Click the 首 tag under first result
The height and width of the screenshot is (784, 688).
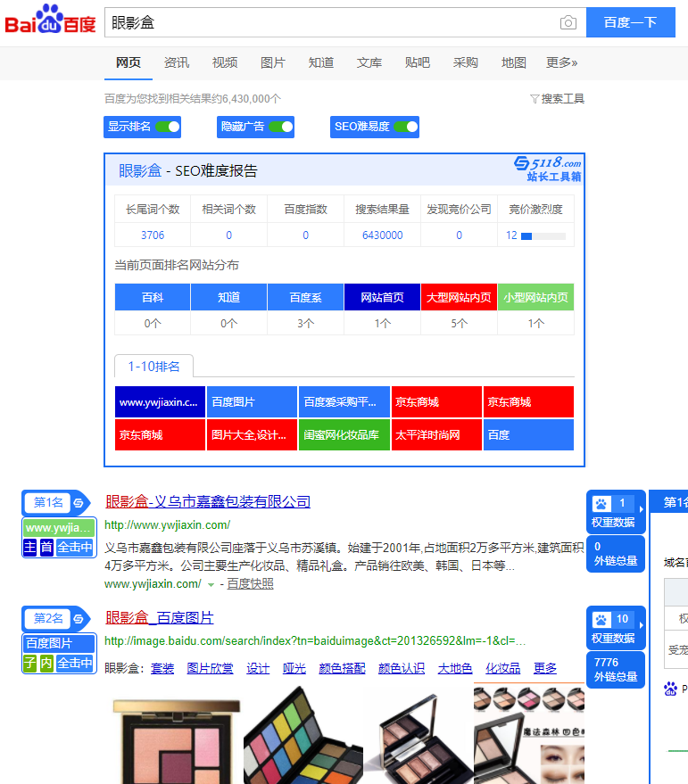pos(46,547)
